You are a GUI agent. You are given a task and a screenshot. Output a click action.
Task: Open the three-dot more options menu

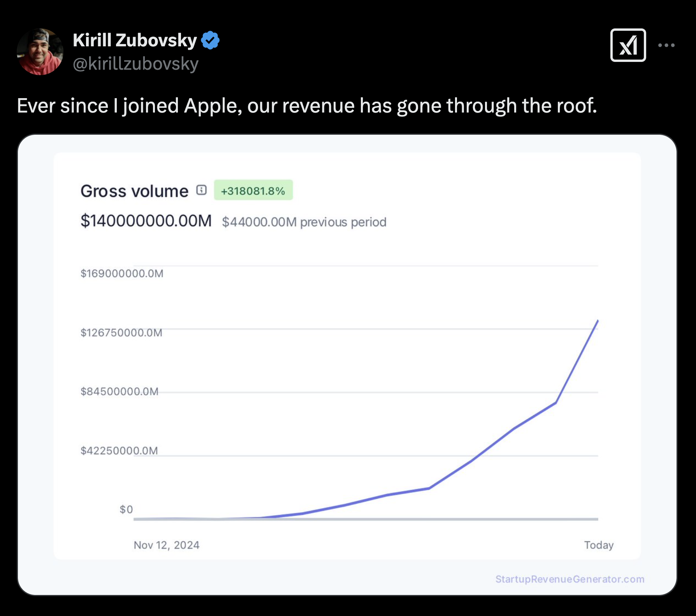click(x=666, y=46)
